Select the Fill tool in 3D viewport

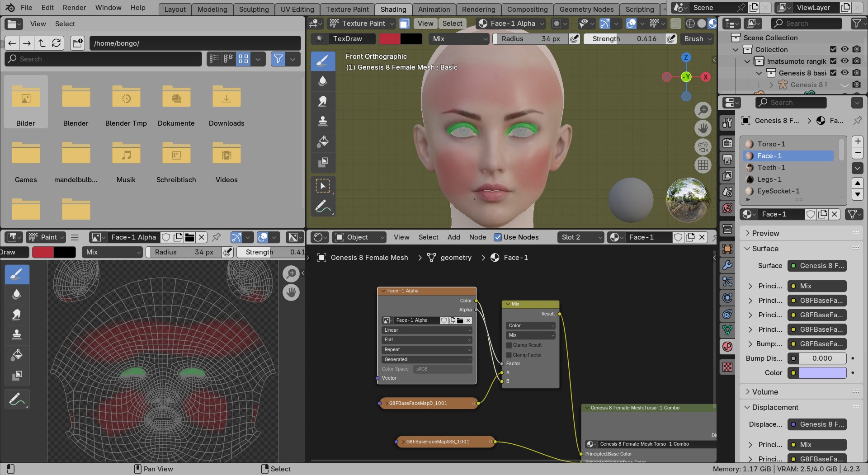pyautogui.click(x=323, y=141)
